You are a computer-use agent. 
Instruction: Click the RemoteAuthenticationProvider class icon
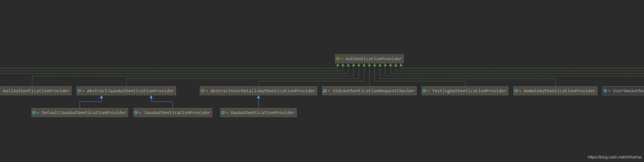[516, 91]
